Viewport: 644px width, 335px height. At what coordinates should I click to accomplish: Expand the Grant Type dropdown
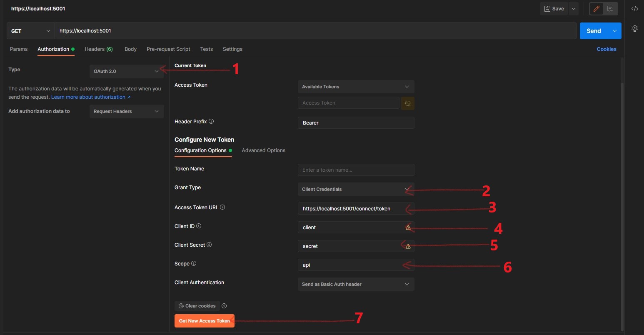pyautogui.click(x=356, y=189)
